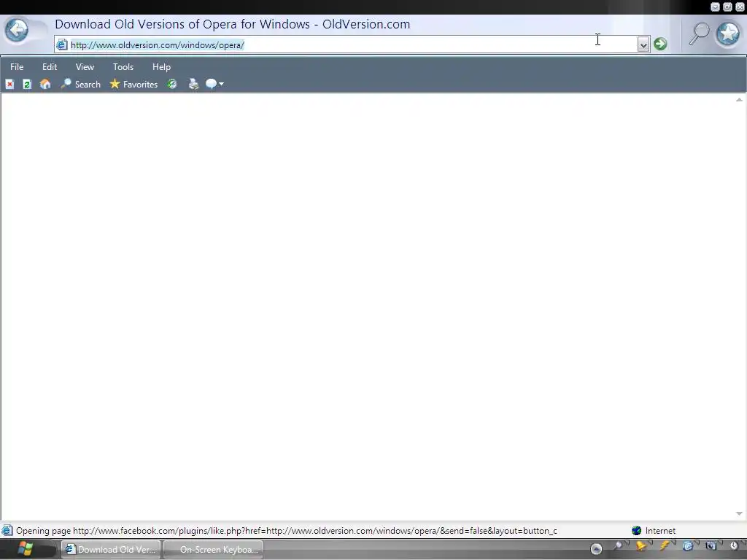Click the lightning bolt tray icon
The width and height of the screenshot is (747, 560).
665,547
